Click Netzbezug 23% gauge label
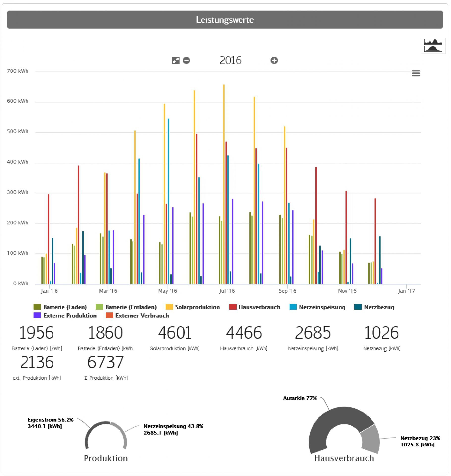 click(x=420, y=441)
